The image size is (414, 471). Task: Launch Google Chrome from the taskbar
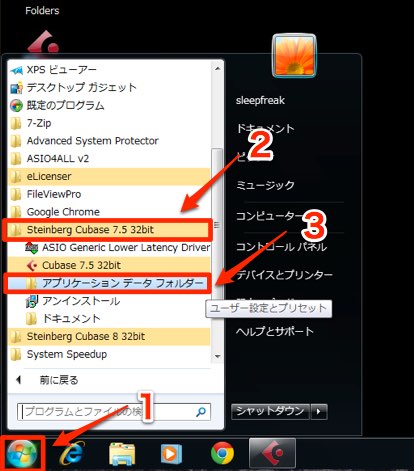222,453
